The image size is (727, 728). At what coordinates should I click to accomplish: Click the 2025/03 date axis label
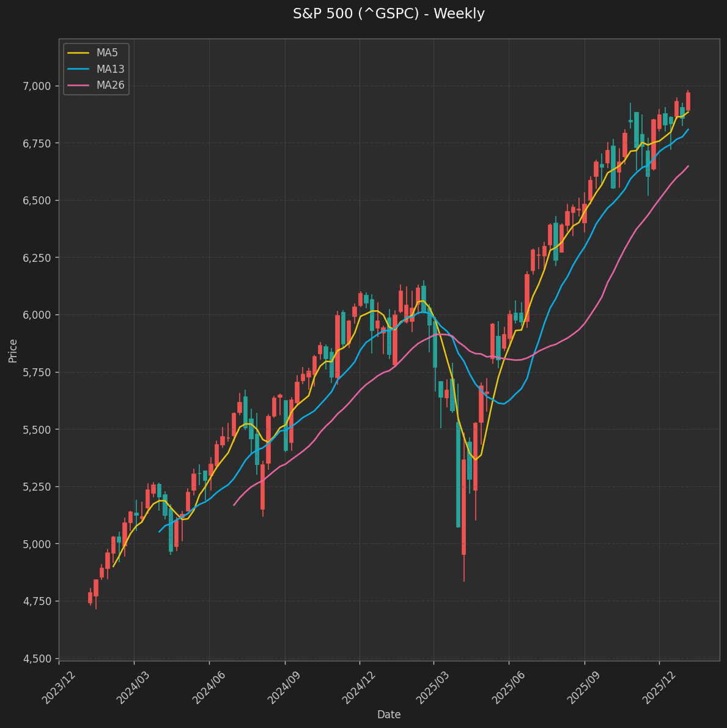coord(434,687)
